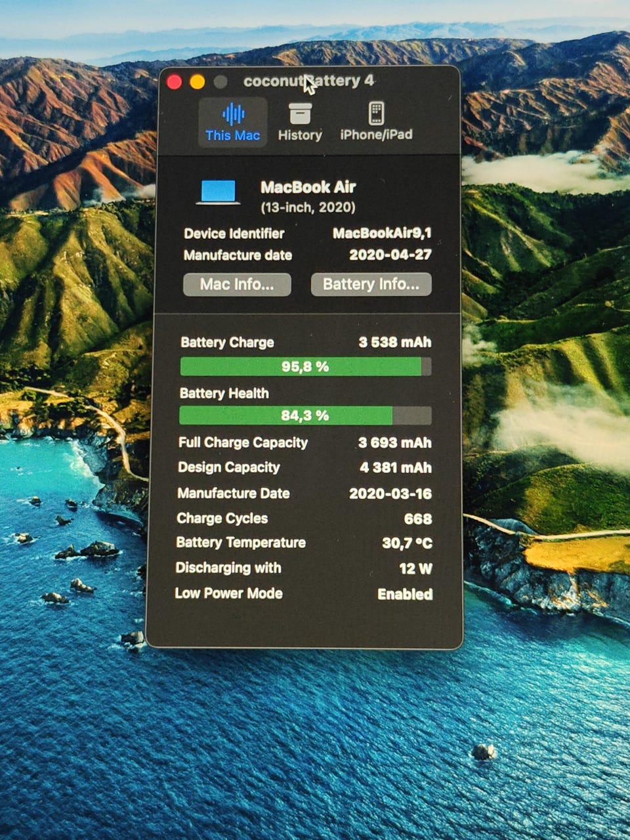Click the 668 charge cycles value
This screenshot has height=840, width=630.
[x=418, y=519]
